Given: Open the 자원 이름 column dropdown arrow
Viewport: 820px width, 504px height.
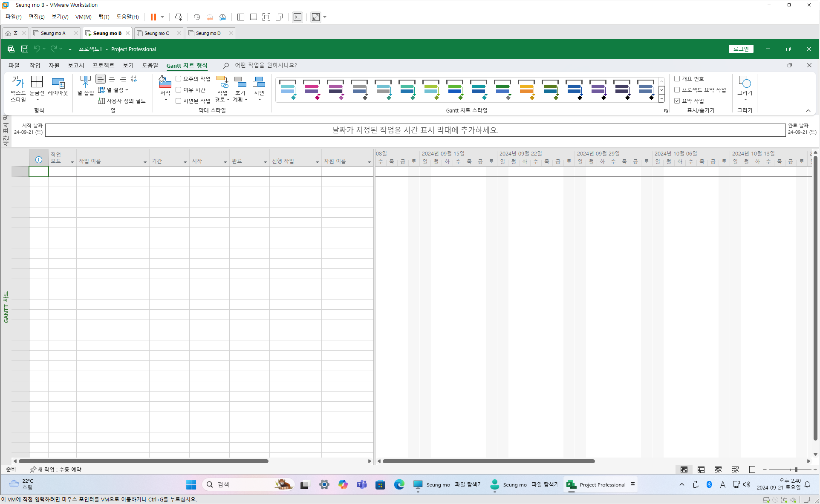Looking at the screenshot, I should tap(369, 162).
